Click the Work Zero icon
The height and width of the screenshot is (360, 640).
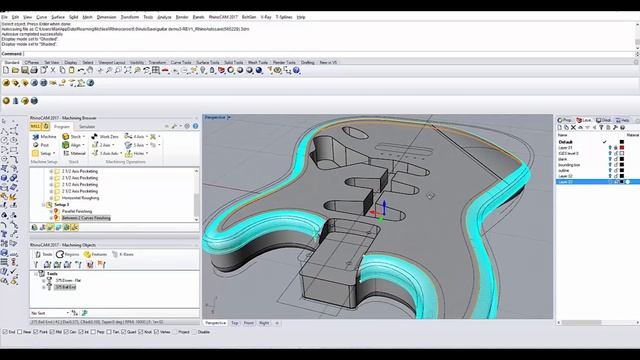(94, 136)
